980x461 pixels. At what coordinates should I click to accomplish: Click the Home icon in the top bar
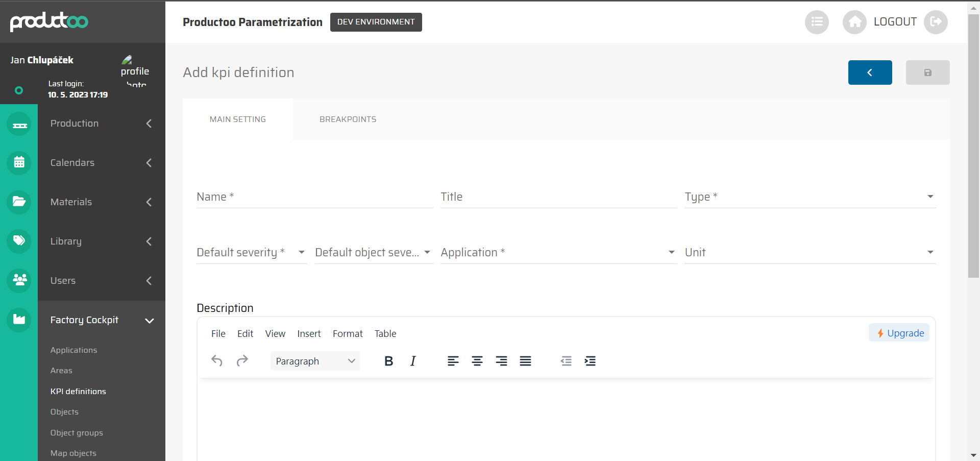pos(854,22)
